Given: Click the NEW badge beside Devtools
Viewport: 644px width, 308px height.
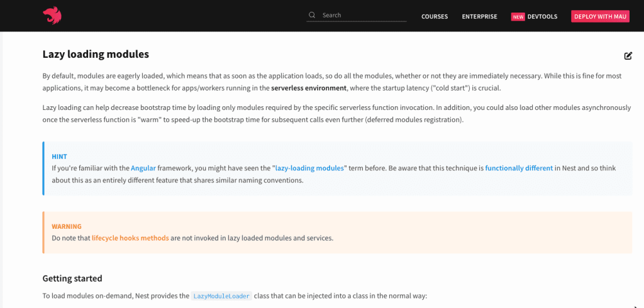Looking at the screenshot, I should pyautogui.click(x=518, y=17).
